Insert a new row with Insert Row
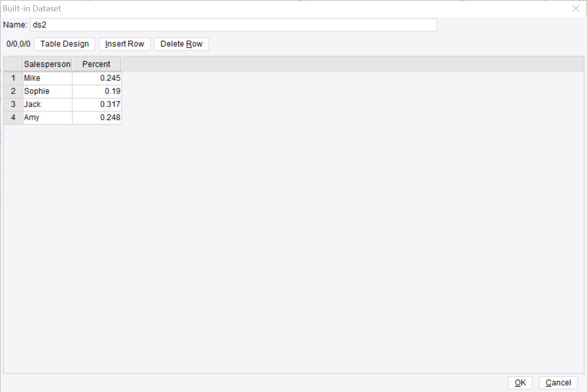Viewport: 587px width, 392px height. [x=125, y=44]
